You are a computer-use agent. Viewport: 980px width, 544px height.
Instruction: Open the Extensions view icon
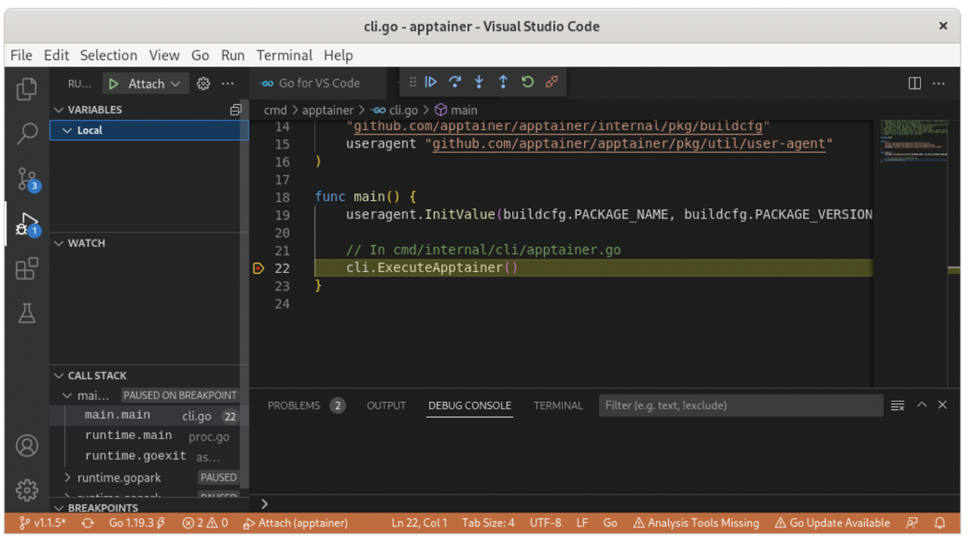click(x=26, y=269)
